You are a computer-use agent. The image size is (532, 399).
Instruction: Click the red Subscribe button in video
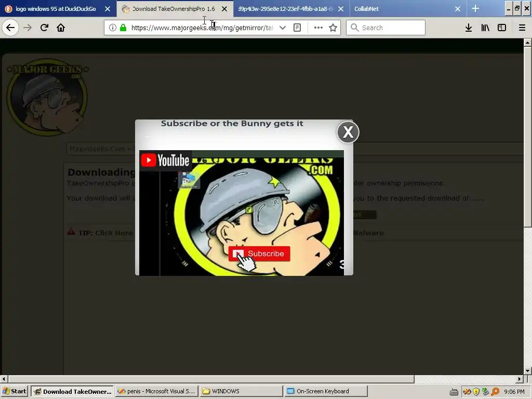[259, 254]
